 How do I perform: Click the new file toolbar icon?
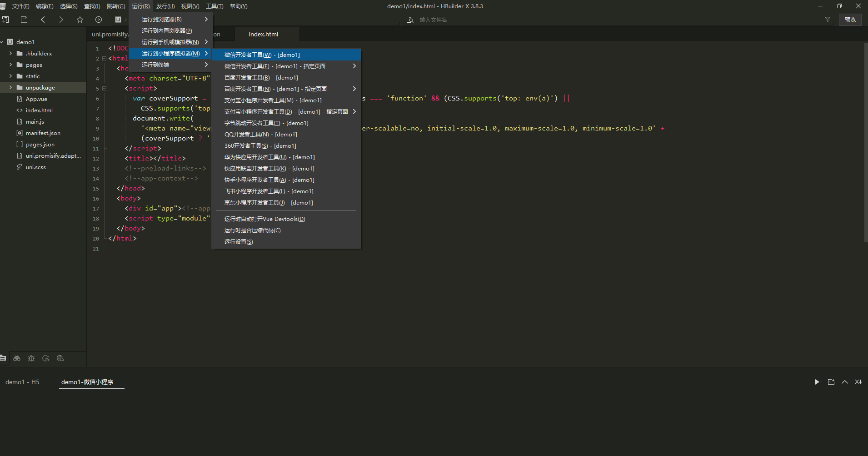pyautogui.click(x=5, y=20)
